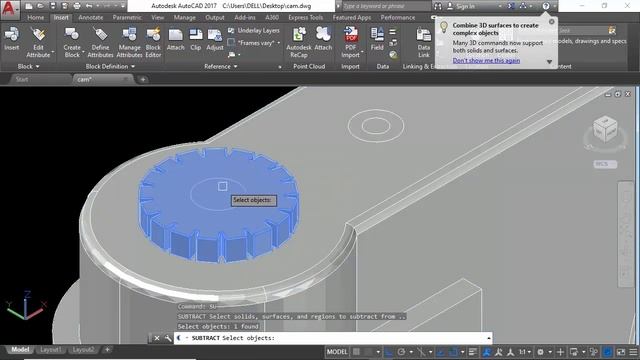Close the tip notification balloon

click(551, 21)
